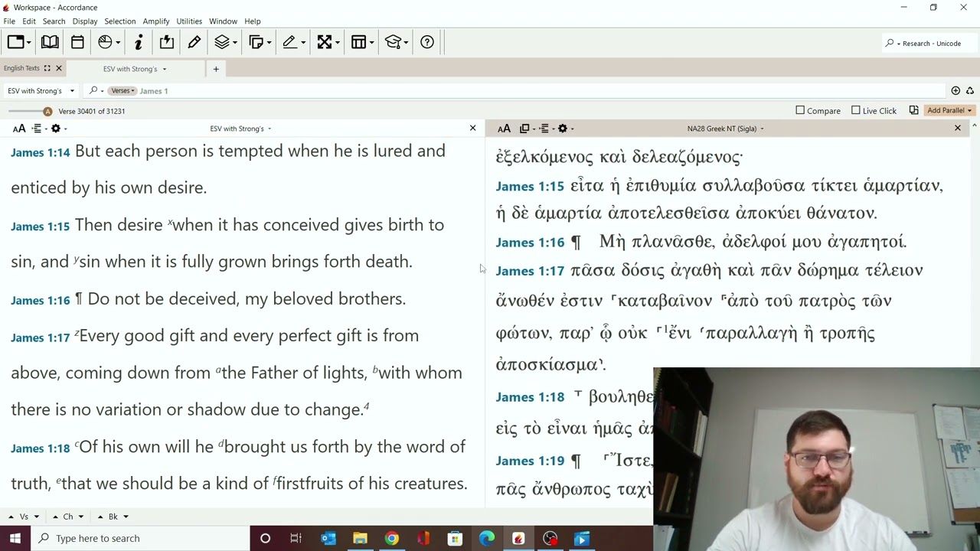Click the Accordance icon in taskbar

coord(518,539)
